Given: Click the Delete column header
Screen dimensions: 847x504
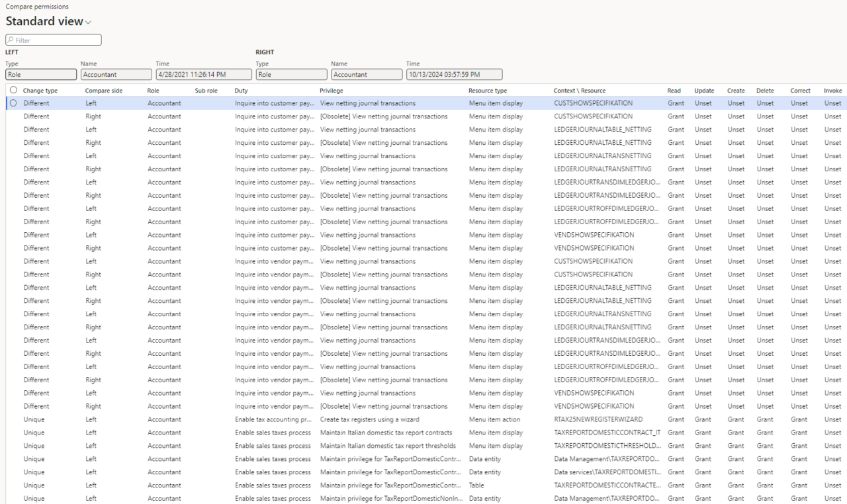Looking at the screenshot, I should tap(765, 91).
